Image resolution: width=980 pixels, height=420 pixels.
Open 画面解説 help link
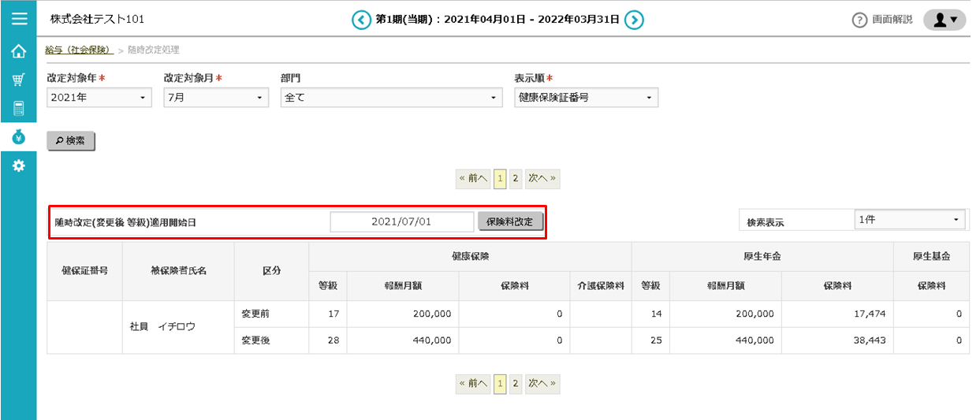click(882, 20)
